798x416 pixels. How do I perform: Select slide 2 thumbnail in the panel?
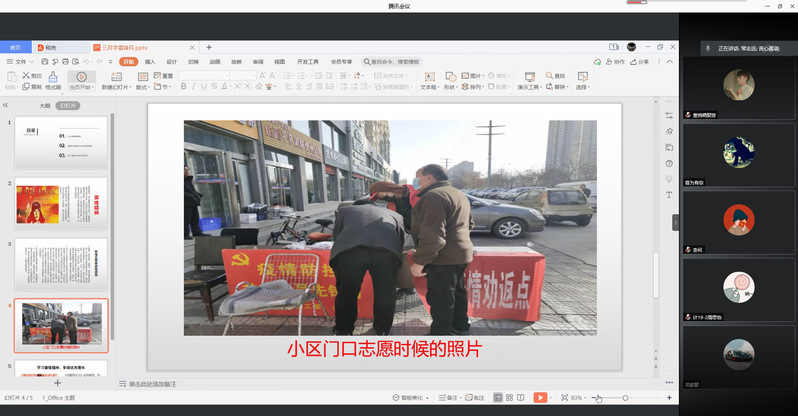(61, 205)
